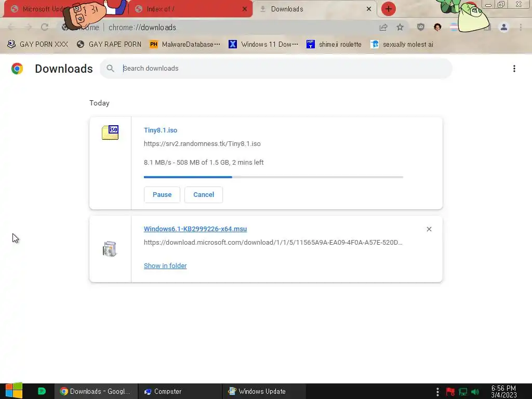Image resolution: width=532 pixels, height=399 pixels.
Task: Click the Today date heading
Action: 99,103
